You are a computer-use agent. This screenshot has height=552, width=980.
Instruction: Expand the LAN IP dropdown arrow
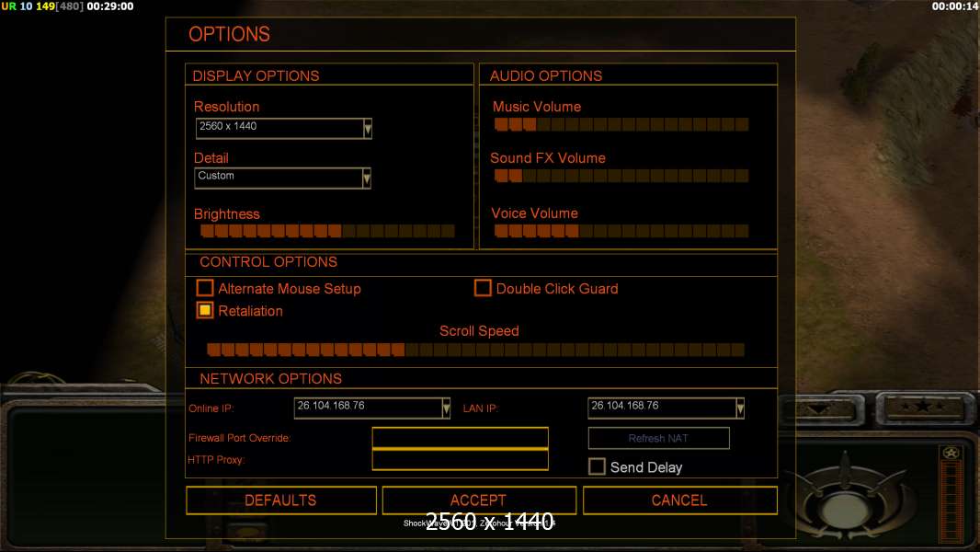click(x=740, y=408)
